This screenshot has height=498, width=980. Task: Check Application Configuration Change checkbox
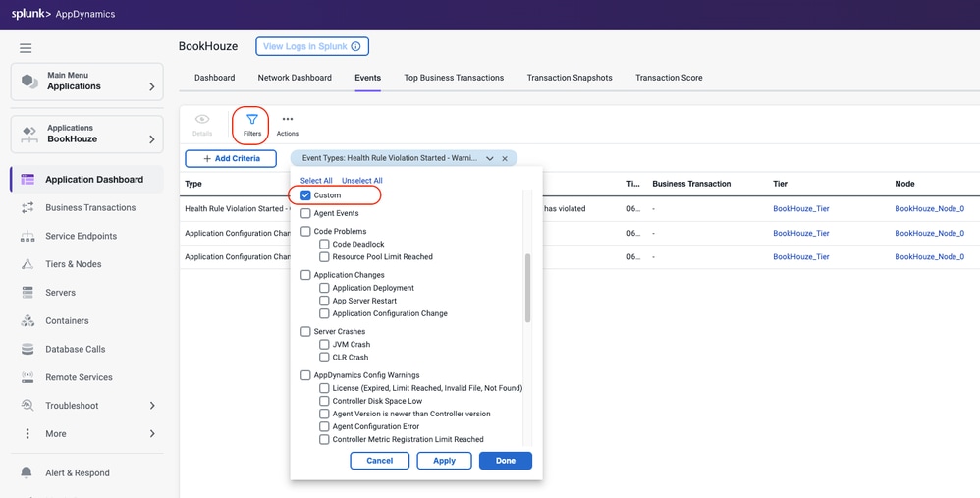pos(324,313)
